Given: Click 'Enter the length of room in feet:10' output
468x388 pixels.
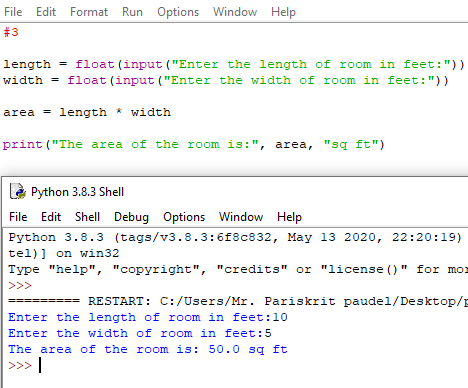Looking at the screenshot, I should [148, 317].
